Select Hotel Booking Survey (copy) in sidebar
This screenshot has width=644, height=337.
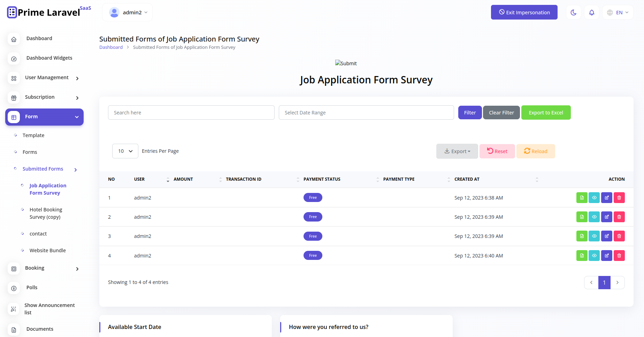coord(46,213)
